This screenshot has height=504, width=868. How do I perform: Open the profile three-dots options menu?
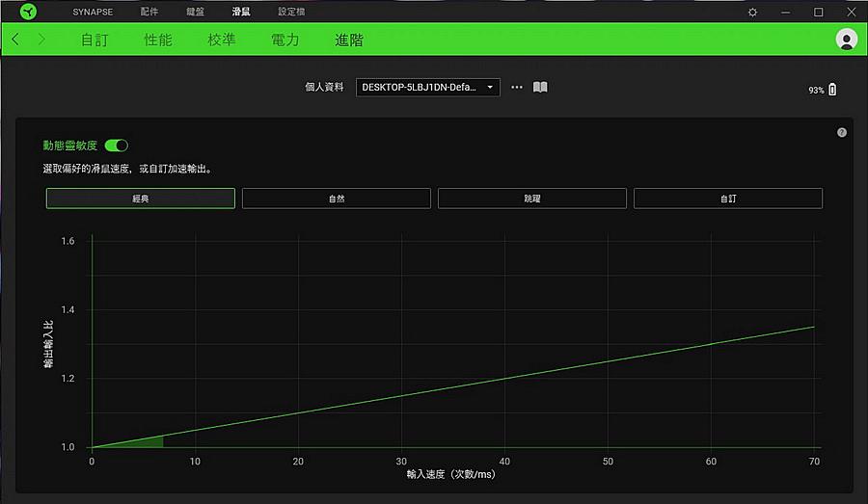click(x=517, y=87)
